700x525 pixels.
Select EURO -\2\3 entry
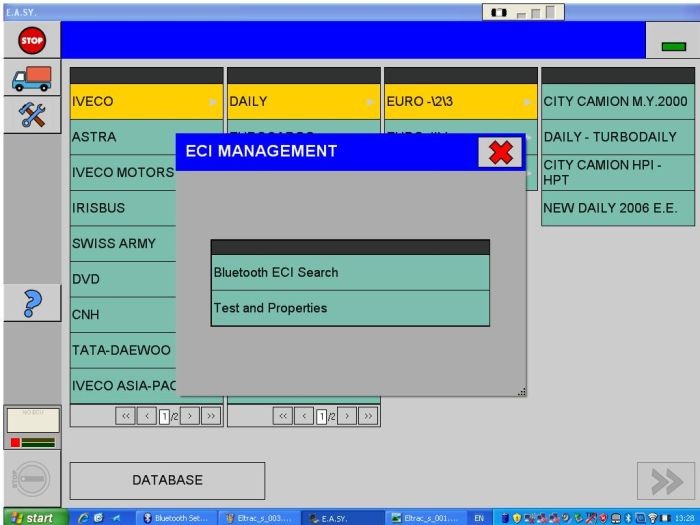click(461, 101)
